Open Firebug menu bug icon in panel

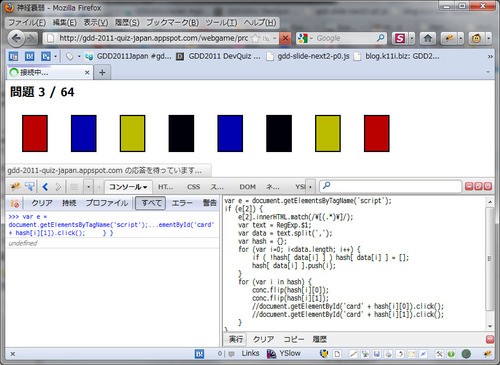(15, 187)
